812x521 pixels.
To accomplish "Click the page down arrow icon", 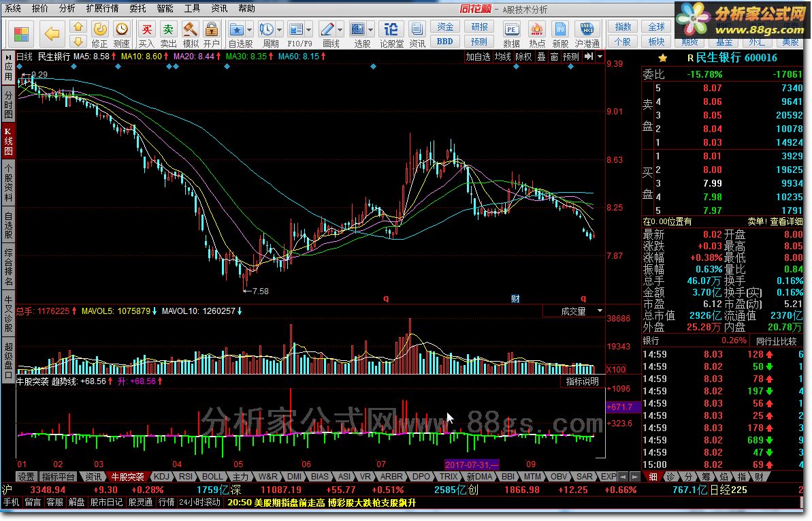I will click(x=78, y=41).
